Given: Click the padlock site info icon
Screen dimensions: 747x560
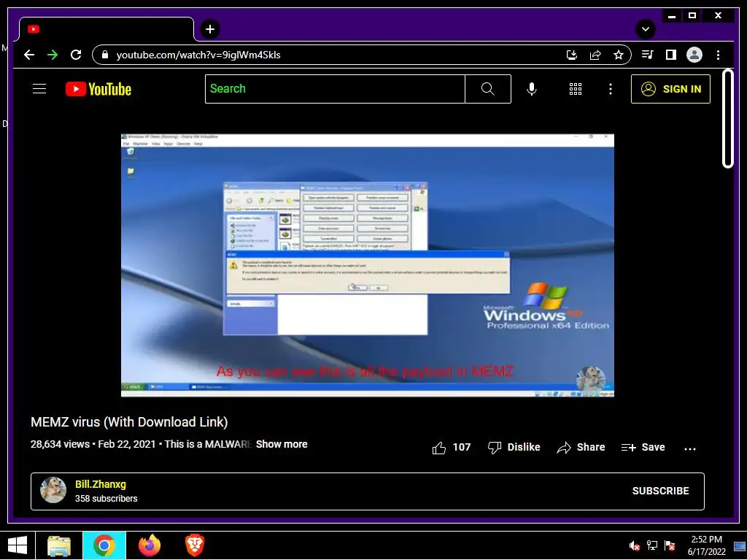Looking at the screenshot, I should [105, 55].
